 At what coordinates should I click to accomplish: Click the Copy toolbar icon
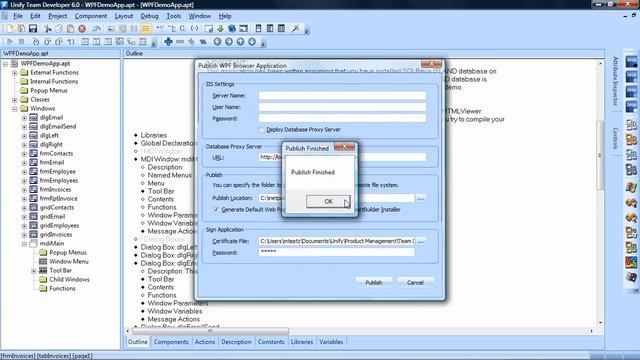59,29
